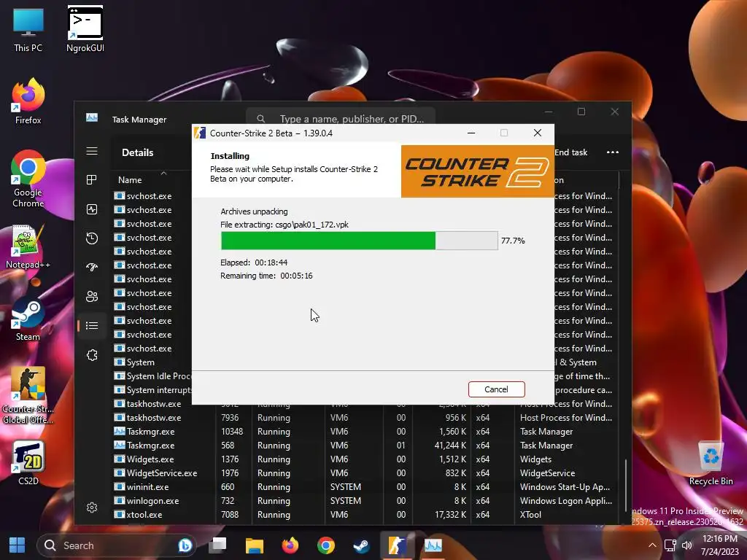747x560 pixels.
Task: Open Bing chat icon in search box
Action: pyautogui.click(x=185, y=545)
